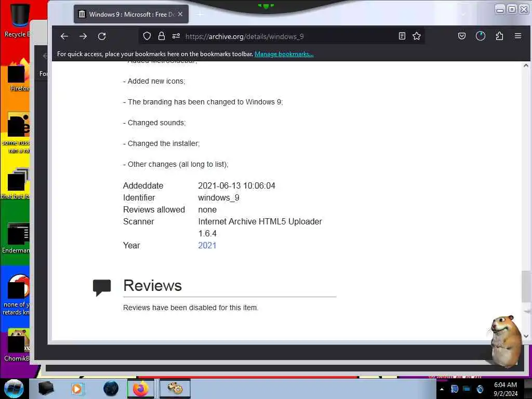Click 'Reviews have been disabled' message

pos(190,308)
